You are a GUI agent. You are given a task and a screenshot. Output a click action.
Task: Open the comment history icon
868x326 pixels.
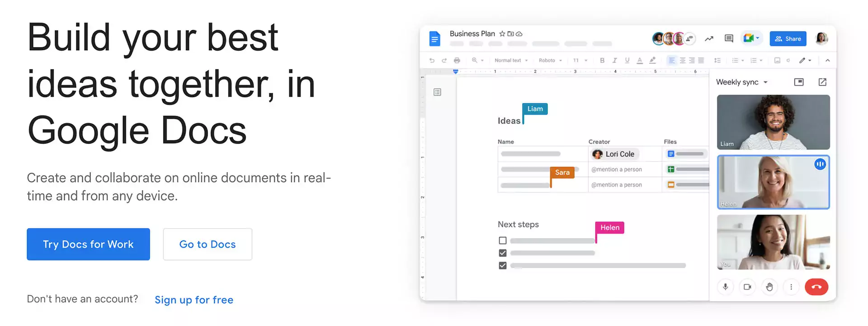pos(729,38)
